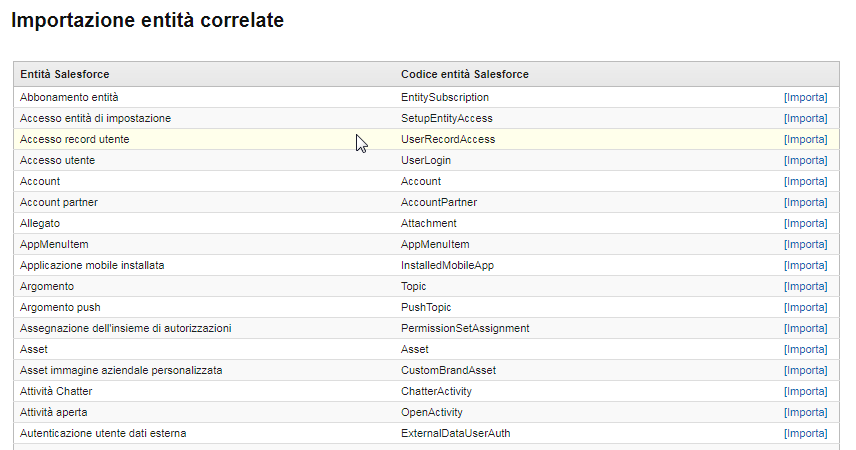
Task: Select the 'InstalledMobileApp' code cell
Action: [448, 265]
